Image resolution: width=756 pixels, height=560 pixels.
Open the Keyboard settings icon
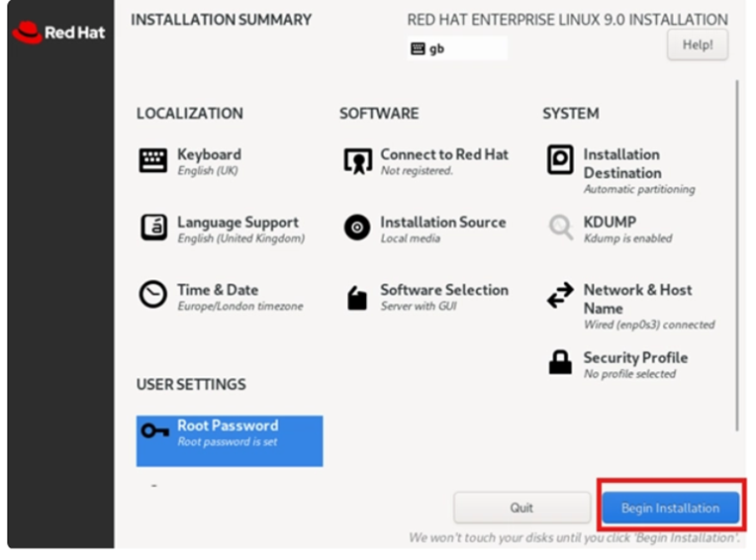click(152, 160)
